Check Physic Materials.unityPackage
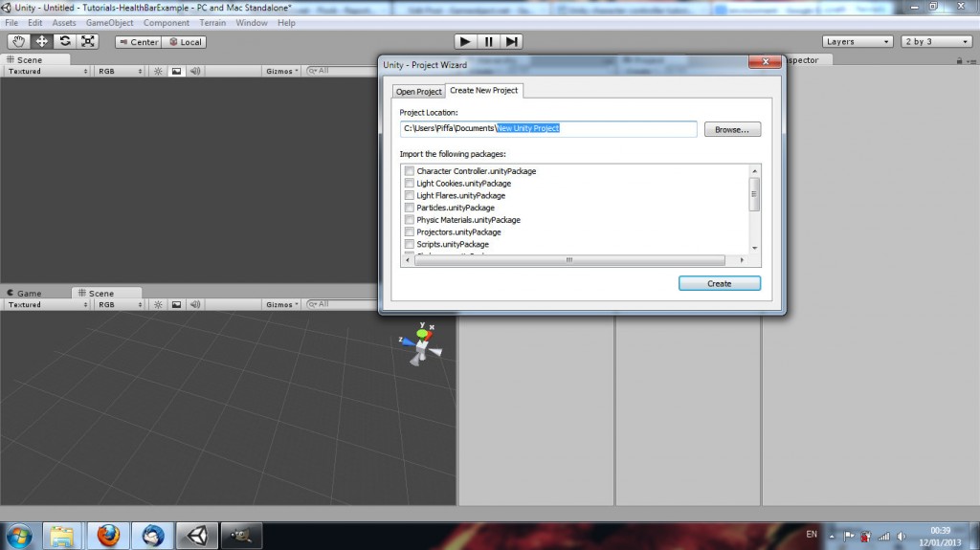Viewport: 980px width, 550px height. click(x=410, y=219)
